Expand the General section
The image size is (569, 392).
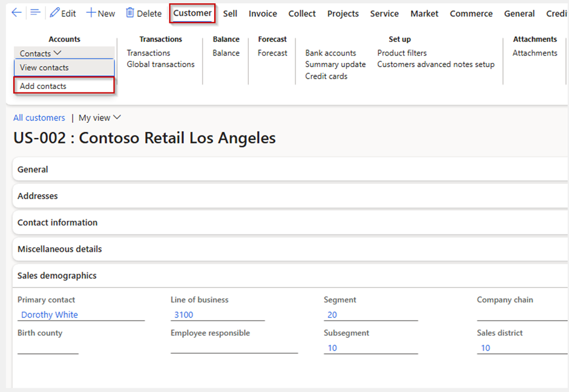pyautogui.click(x=291, y=169)
